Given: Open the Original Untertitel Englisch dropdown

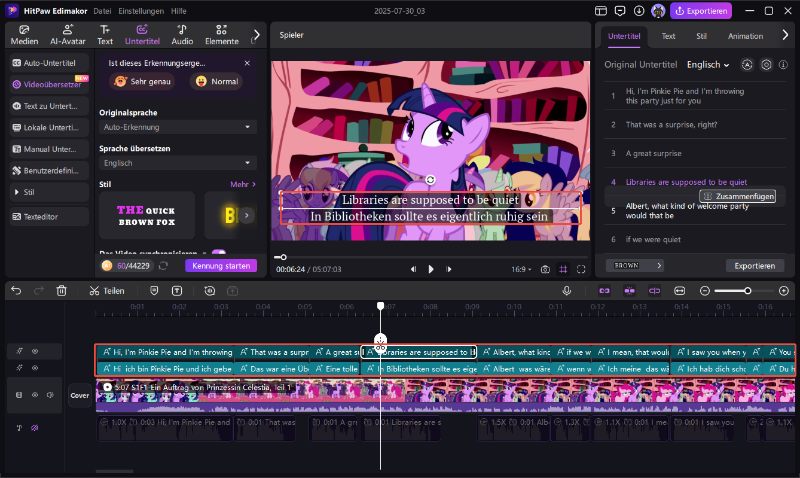Looking at the screenshot, I should (708, 65).
